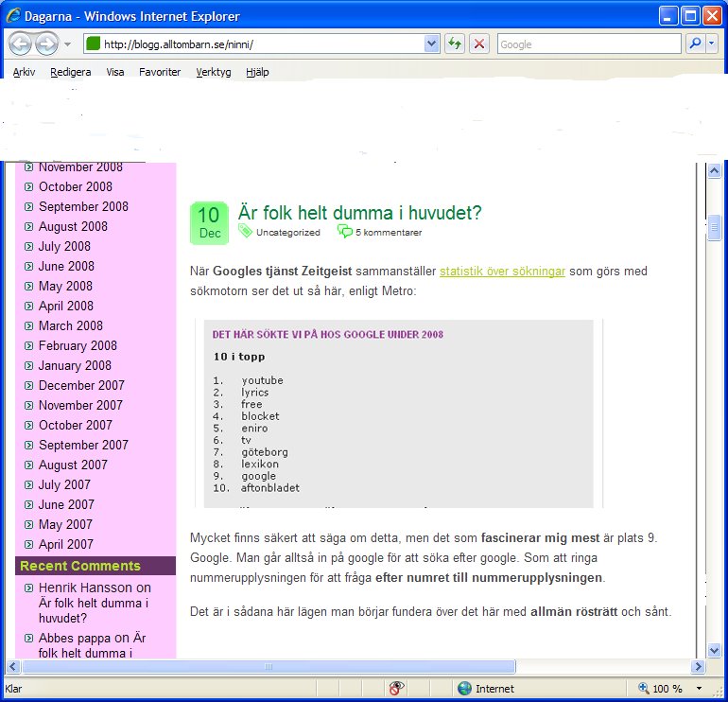Click the horizontal scrollbar thumb

point(269,667)
